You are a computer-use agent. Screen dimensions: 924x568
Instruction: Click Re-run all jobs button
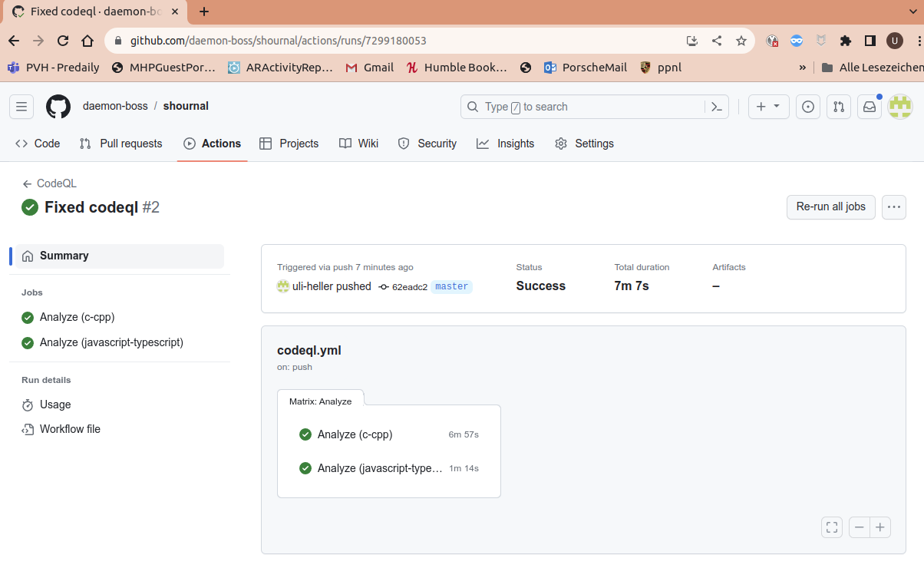click(830, 207)
